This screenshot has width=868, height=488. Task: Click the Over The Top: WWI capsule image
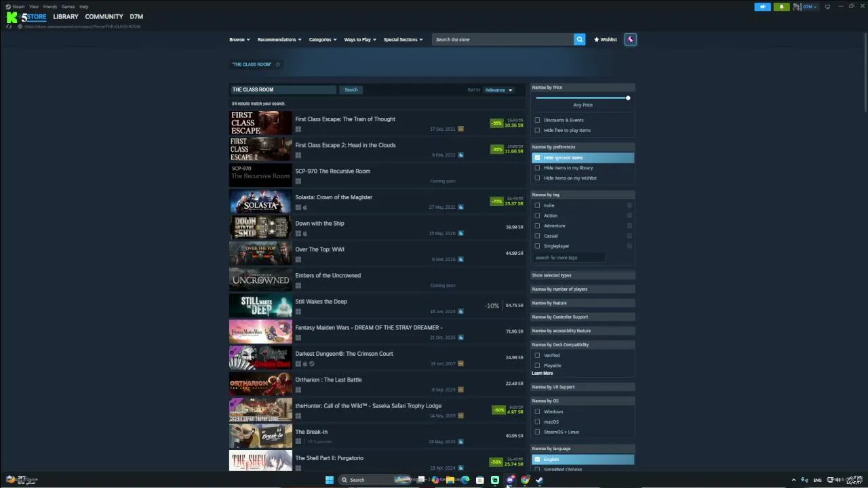[x=260, y=253]
